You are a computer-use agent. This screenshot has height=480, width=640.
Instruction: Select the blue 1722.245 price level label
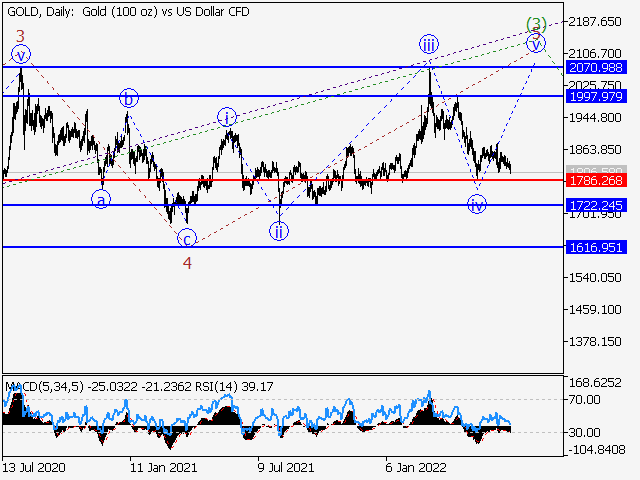point(596,205)
